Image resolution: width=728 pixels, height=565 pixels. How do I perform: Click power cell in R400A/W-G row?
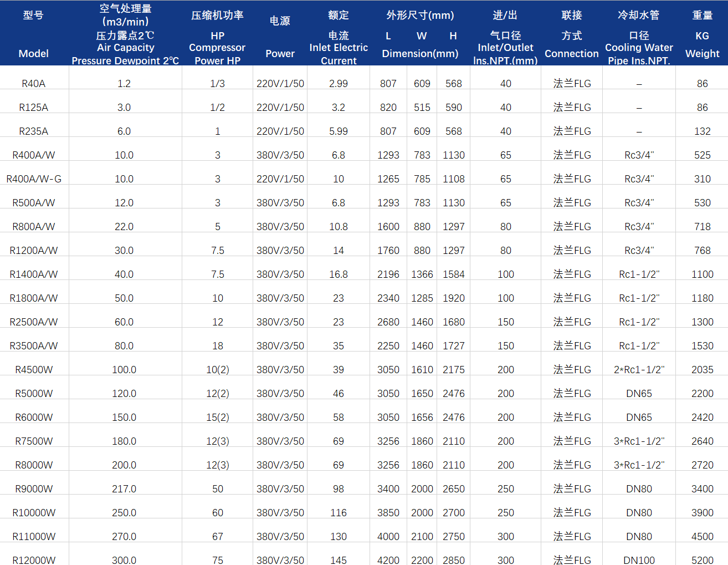tap(280, 179)
